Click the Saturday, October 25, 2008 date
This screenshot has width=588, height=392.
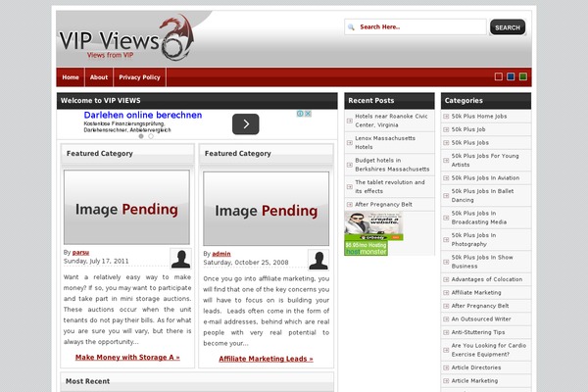(246, 263)
